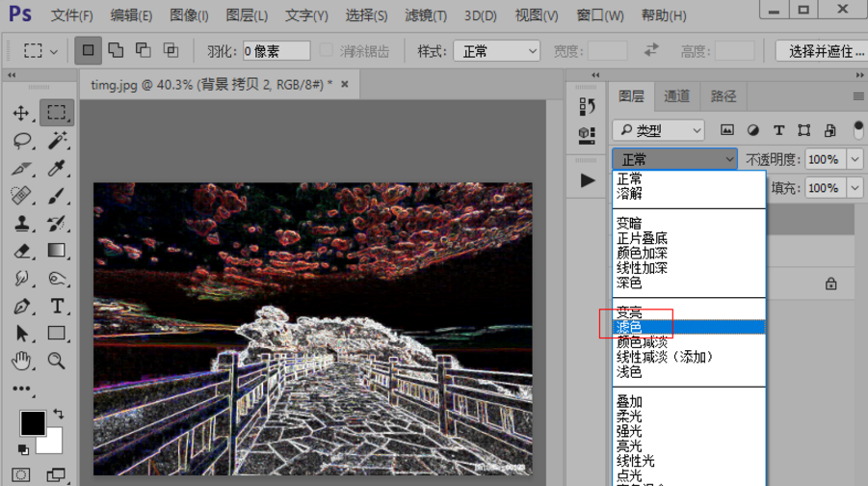Select the Eraser tool
Viewport: 868px width, 486px height.
pos(21,251)
